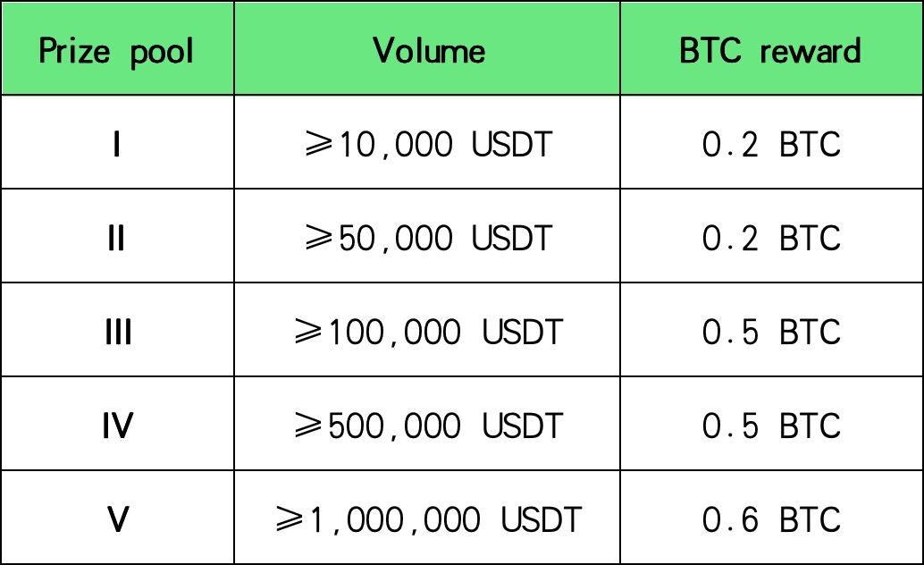The height and width of the screenshot is (565, 924).
Task: Click the ≥ symbol before 1,000,000 USDT
Action: click(x=292, y=519)
